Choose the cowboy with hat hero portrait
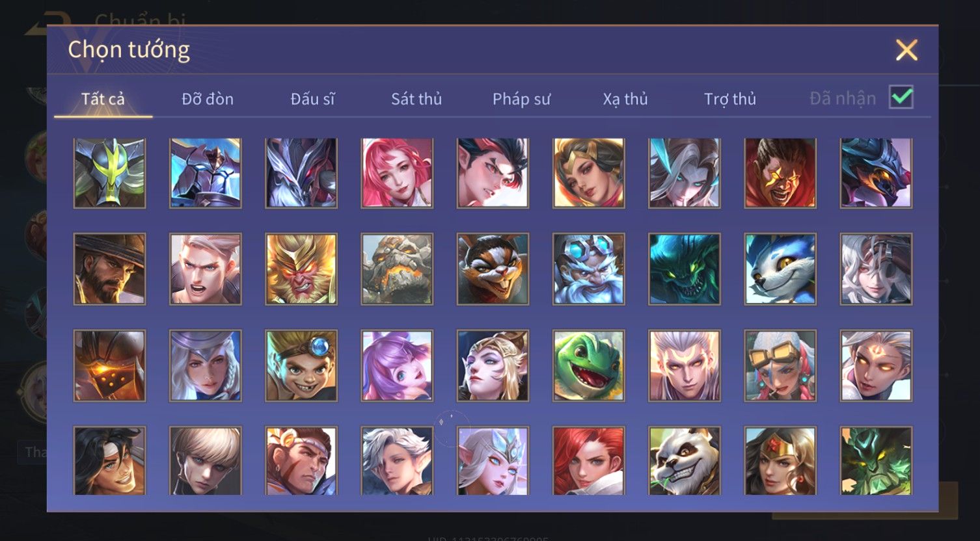 pos(110,269)
